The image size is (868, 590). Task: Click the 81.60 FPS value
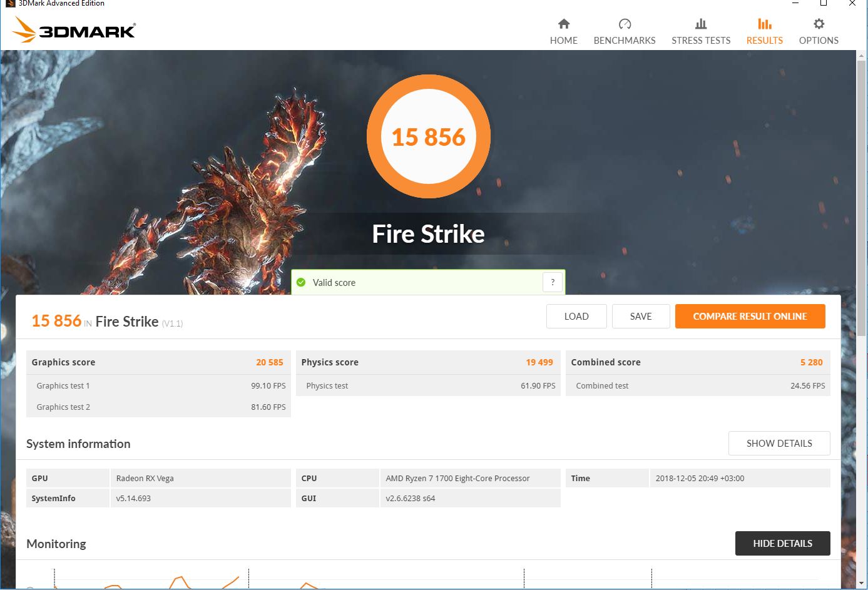click(268, 407)
